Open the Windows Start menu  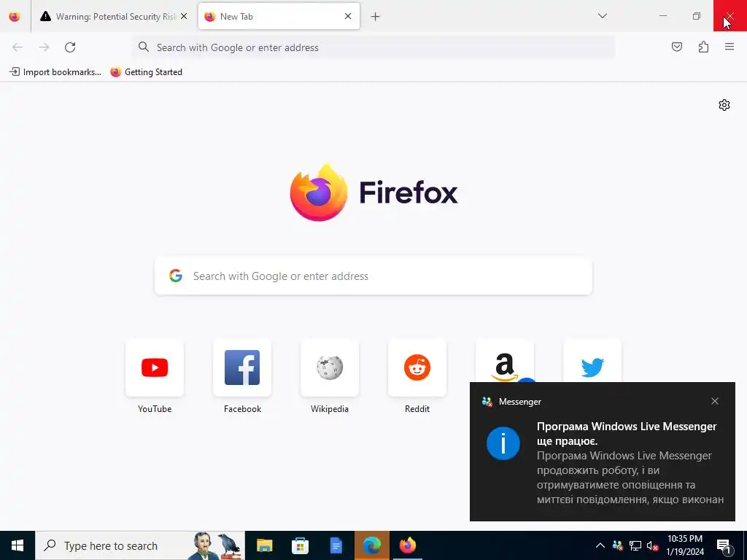[18, 545]
